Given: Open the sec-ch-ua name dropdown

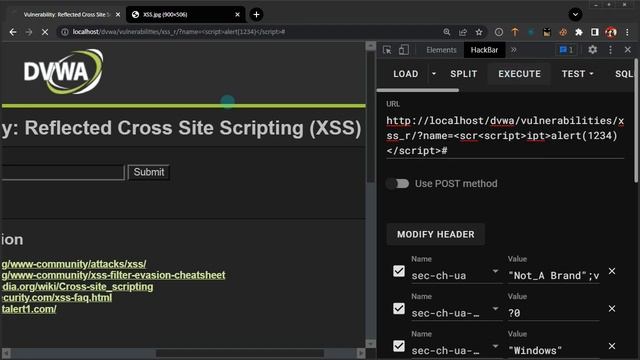Looking at the screenshot, I should 495,271.
